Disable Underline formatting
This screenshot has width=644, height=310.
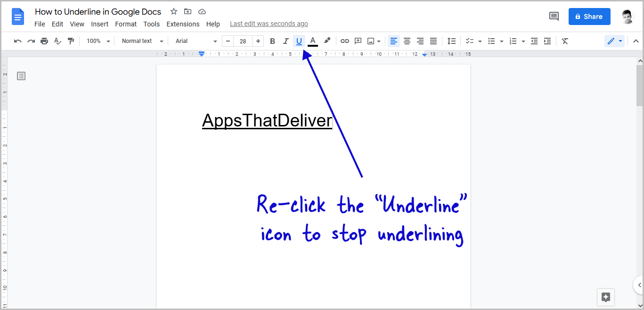299,41
